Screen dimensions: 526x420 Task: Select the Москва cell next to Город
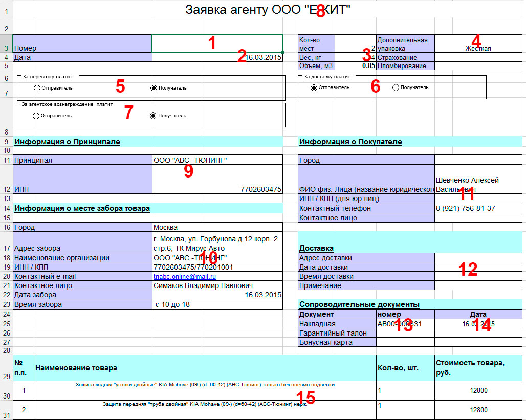(217, 227)
